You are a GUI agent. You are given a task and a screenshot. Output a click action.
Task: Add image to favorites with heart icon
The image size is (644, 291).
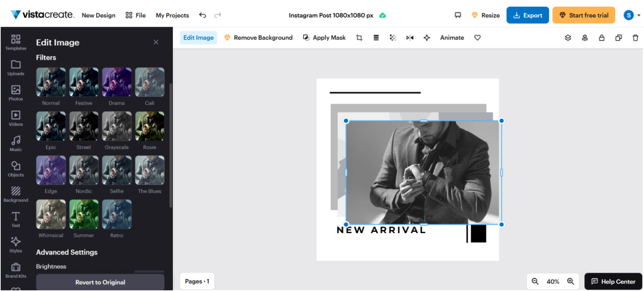click(477, 38)
